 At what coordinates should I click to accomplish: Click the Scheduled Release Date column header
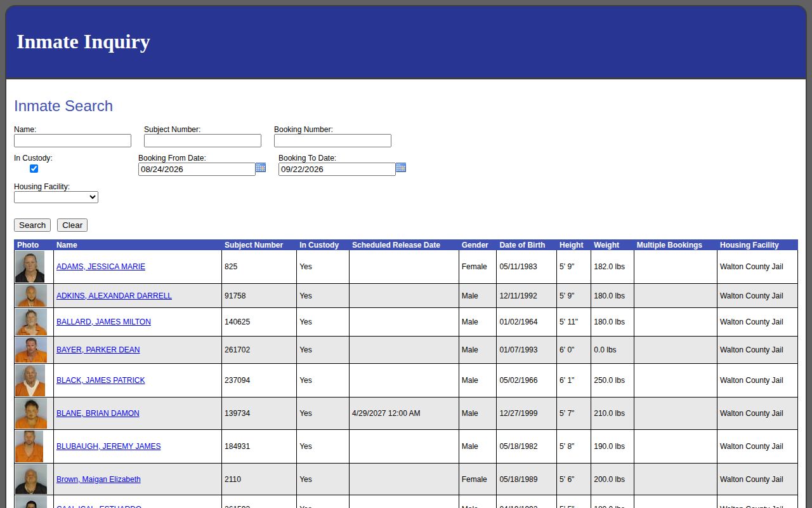pos(396,245)
